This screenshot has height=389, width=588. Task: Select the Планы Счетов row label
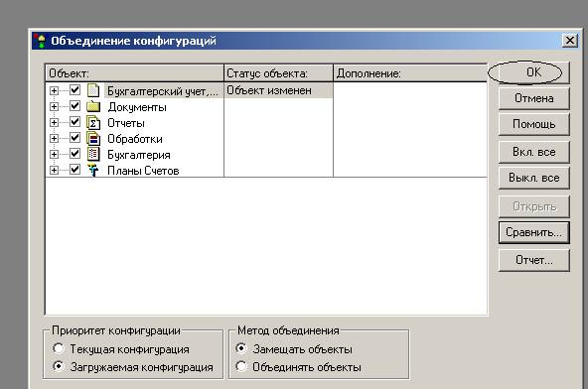coord(143,171)
